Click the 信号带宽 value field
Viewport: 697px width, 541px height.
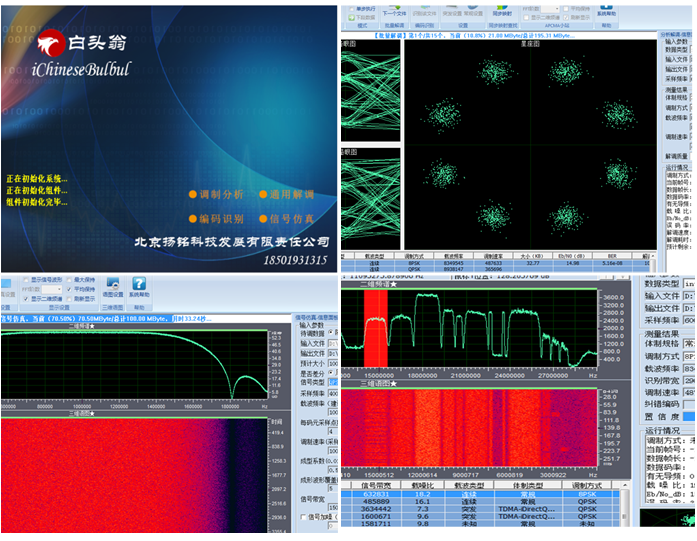[x=333, y=507]
